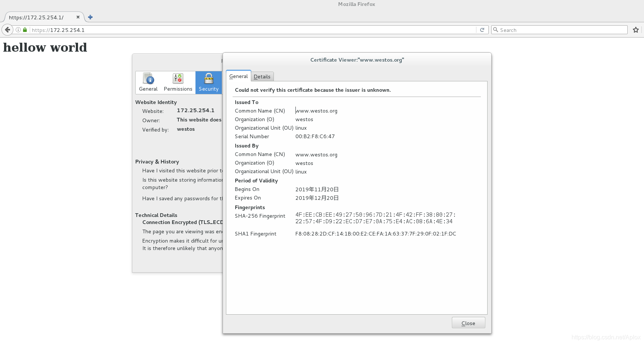Viewport: 644px width, 344px height.
Task: Click Issued By organizational unit linux
Action: click(x=301, y=172)
